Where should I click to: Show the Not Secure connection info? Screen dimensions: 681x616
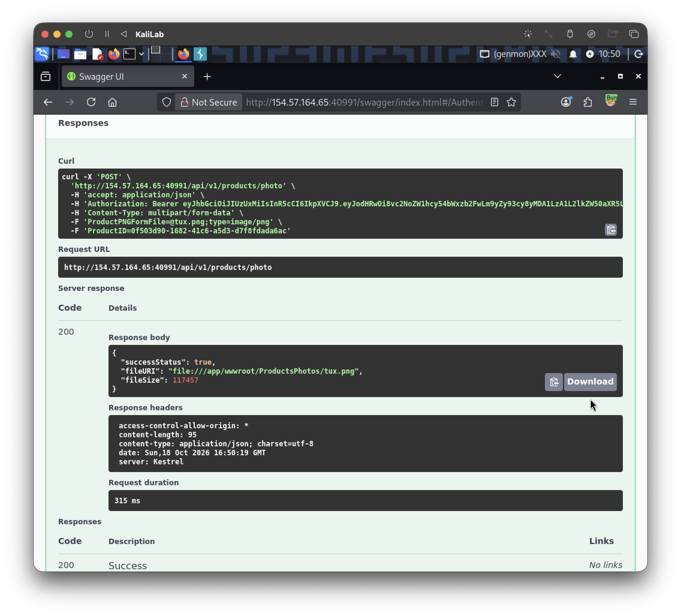point(208,102)
